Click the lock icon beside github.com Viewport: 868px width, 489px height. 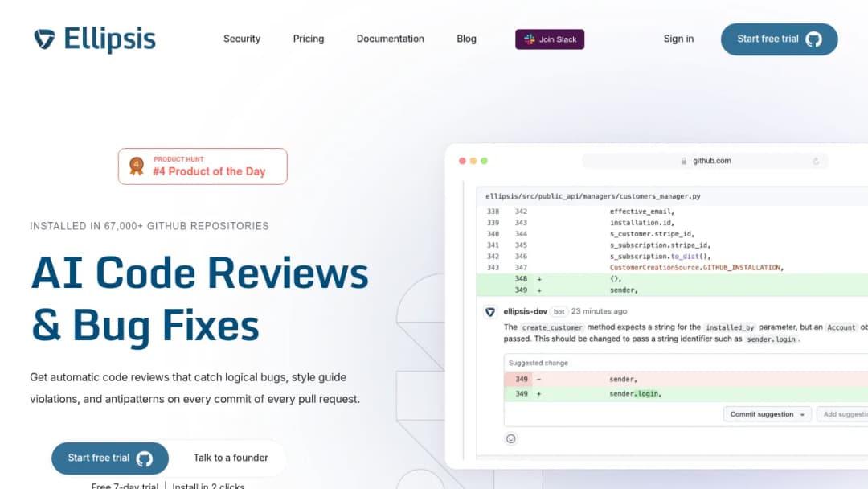click(684, 161)
